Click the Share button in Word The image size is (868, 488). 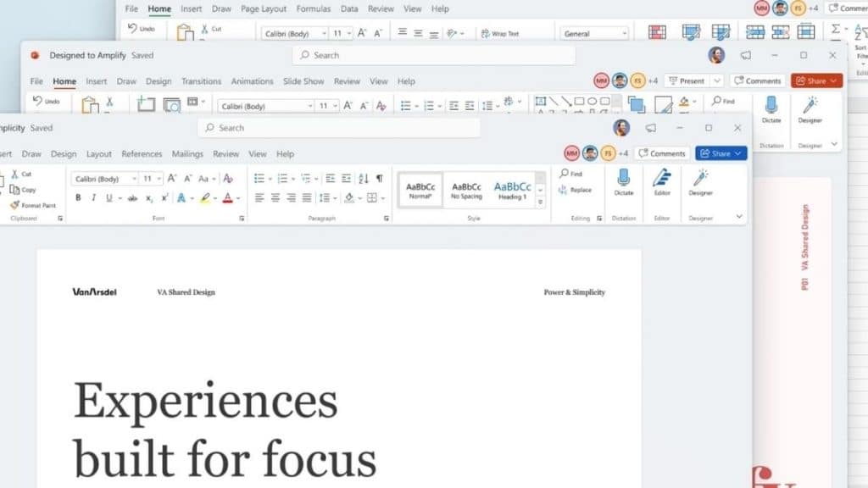[x=721, y=153]
